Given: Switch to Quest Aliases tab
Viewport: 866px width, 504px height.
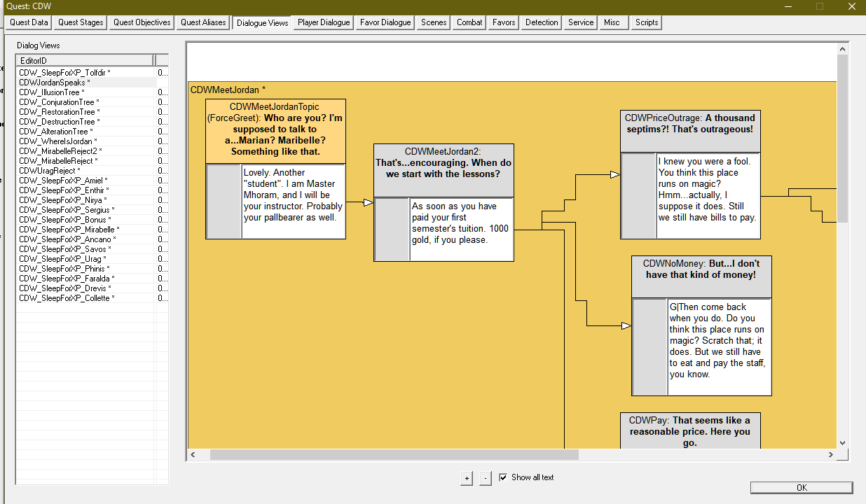Looking at the screenshot, I should pyautogui.click(x=203, y=22).
